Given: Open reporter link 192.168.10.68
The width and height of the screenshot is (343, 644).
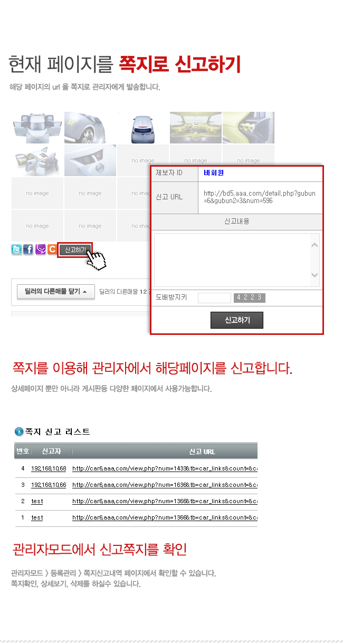Looking at the screenshot, I should coord(49,468).
